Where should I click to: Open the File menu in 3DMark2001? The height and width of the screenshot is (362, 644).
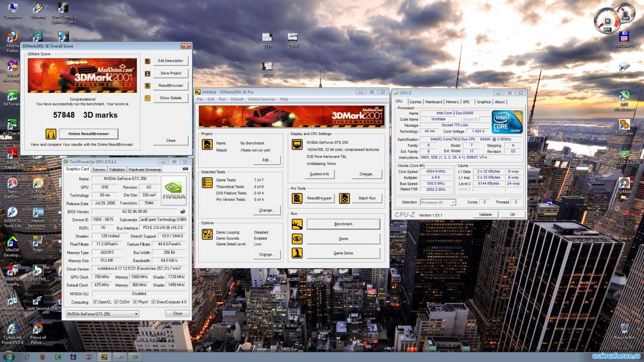tap(200, 99)
